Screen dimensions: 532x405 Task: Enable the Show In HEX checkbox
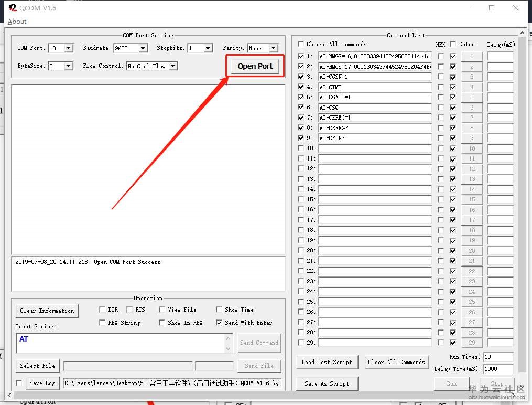[x=162, y=323]
